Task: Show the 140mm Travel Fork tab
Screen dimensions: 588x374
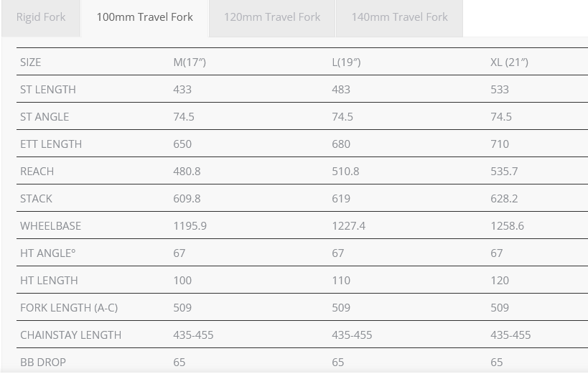Action: tap(399, 17)
